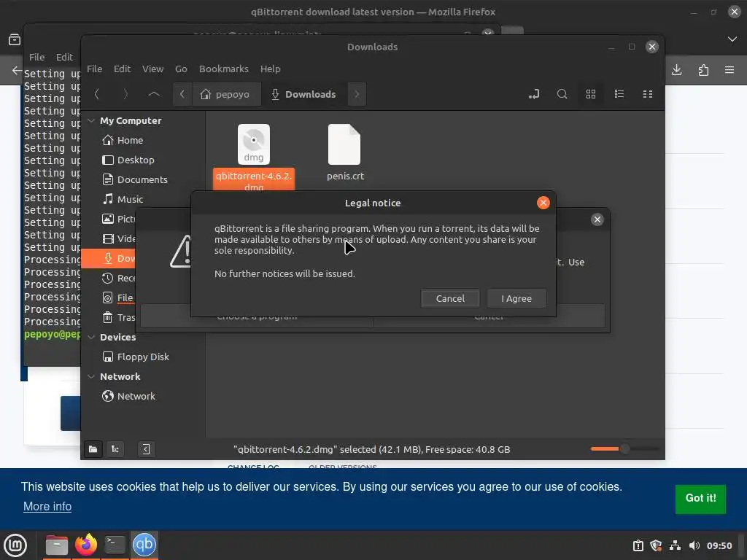Open the More info cookie link

(x=47, y=507)
